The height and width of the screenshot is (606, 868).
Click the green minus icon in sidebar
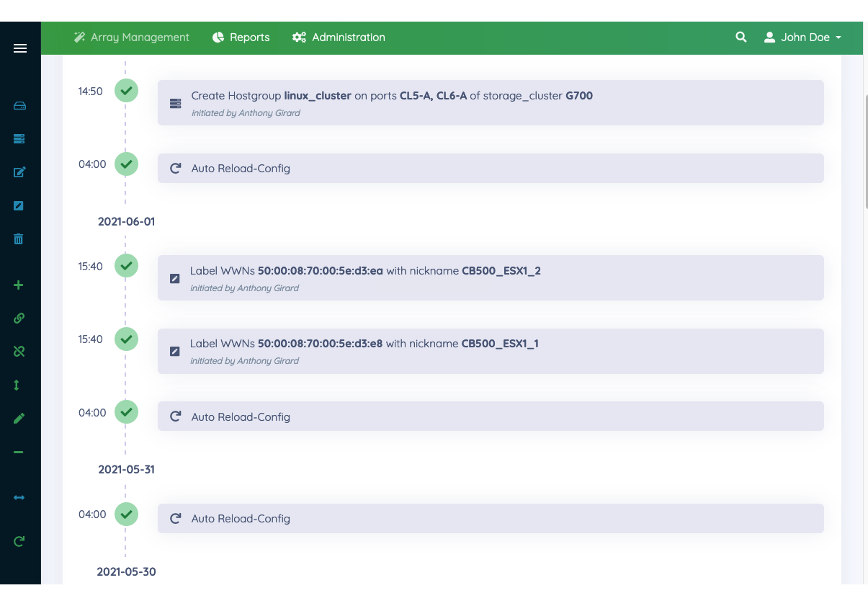coord(19,452)
